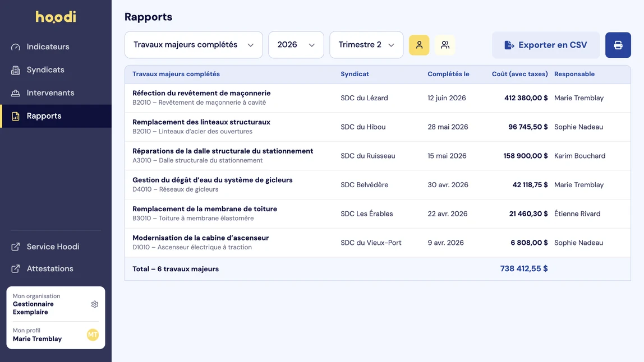Click cost 158 900,00 $

tap(525, 156)
